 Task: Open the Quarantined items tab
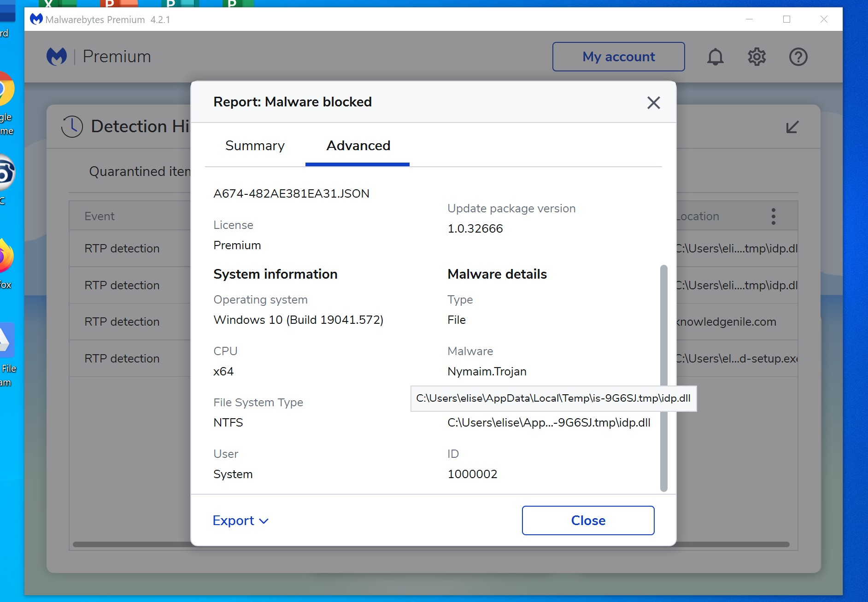140,171
